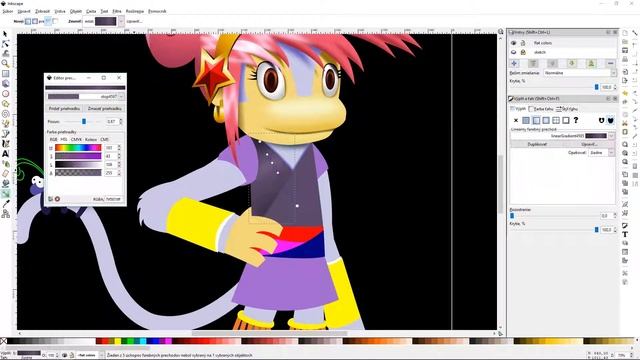Select the Color dropper tool
This screenshot has width=640, height=360.
pos(5,204)
